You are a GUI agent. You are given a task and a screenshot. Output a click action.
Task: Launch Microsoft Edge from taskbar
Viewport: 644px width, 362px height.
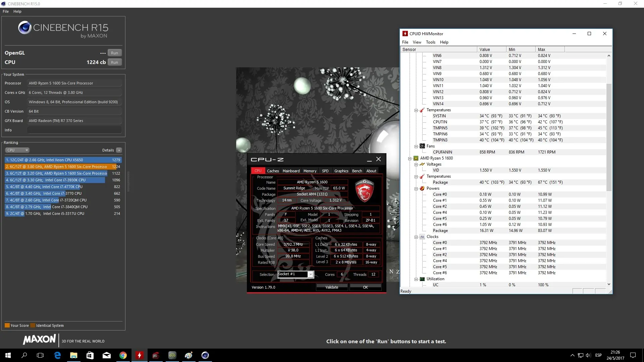[x=57, y=355]
